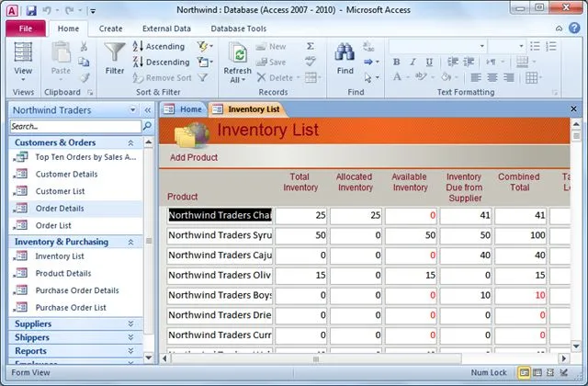This screenshot has height=386, width=588.
Task: Open Product Details form
Action: click(x=75, y=273)
